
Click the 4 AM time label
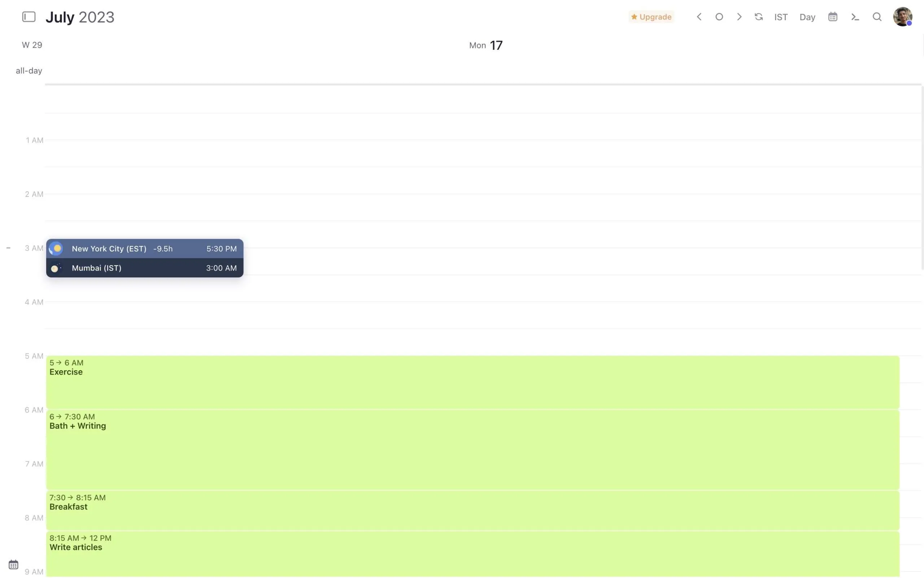point(34,302)
